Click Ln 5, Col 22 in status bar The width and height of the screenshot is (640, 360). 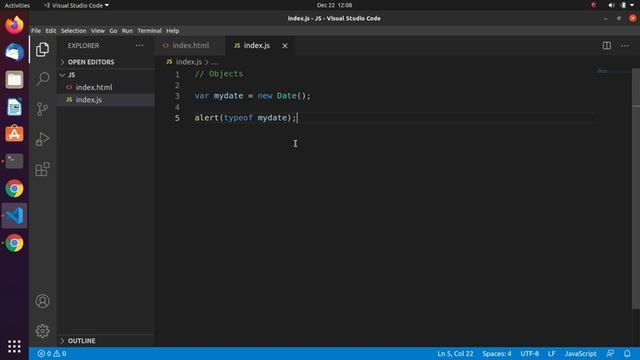(455, 353)
